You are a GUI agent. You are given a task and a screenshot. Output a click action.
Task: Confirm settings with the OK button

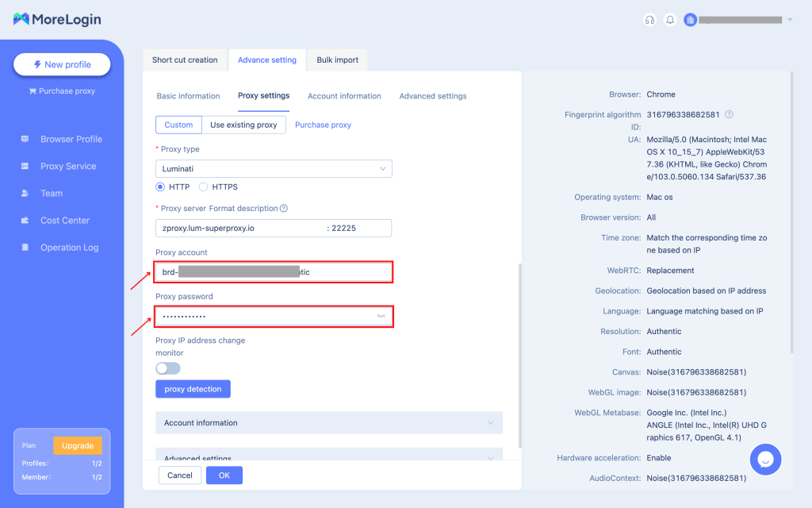point(224,475)
